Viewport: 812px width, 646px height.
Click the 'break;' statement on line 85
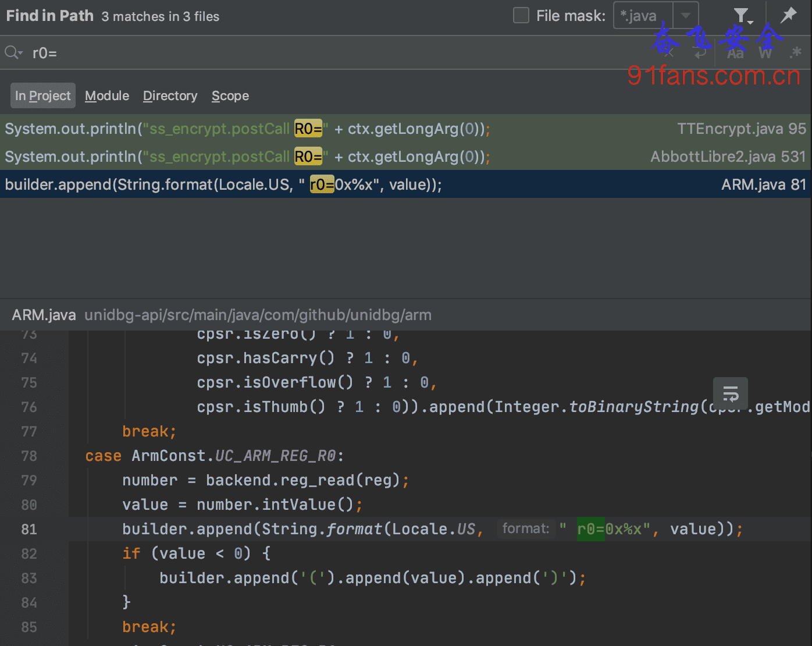point(149,627)
